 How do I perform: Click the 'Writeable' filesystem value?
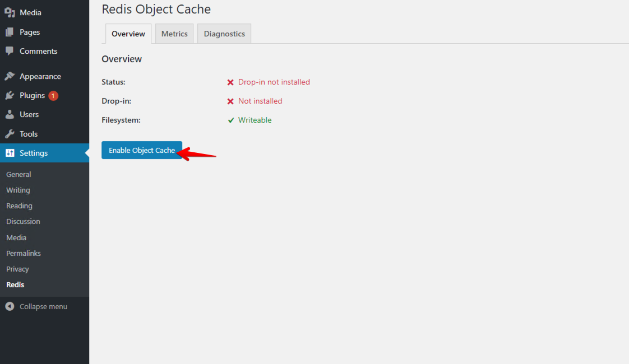(255, 120)
